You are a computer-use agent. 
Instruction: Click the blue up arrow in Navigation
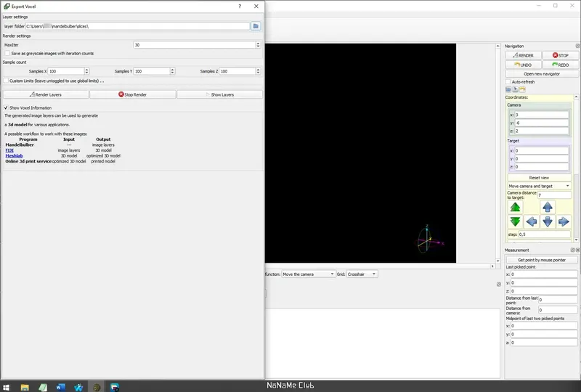point(548,207)
